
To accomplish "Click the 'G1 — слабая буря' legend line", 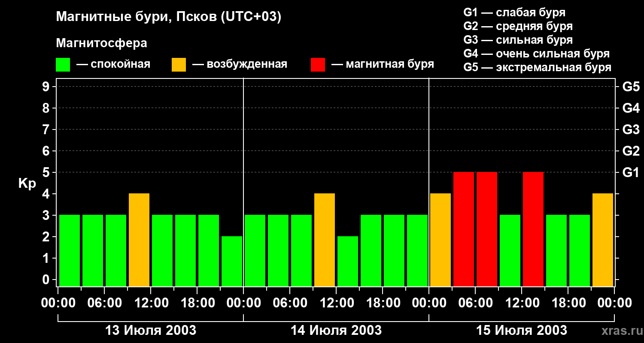I will pos(514,12).
